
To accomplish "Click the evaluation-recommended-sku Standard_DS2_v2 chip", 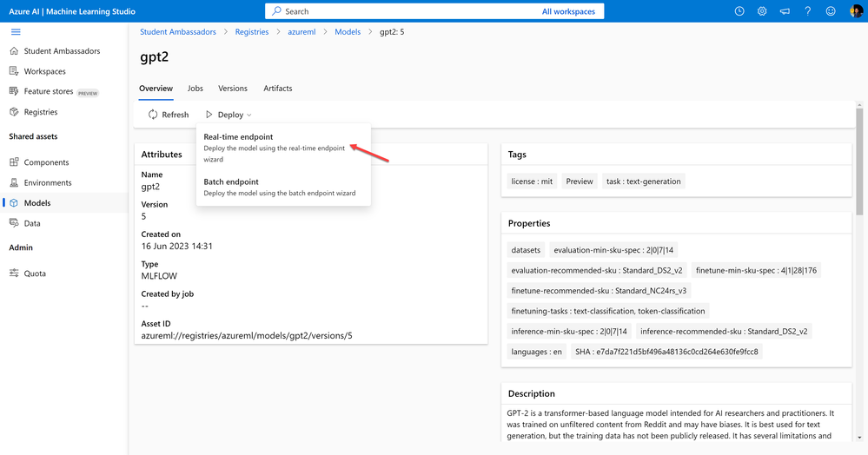I will 597,271.
